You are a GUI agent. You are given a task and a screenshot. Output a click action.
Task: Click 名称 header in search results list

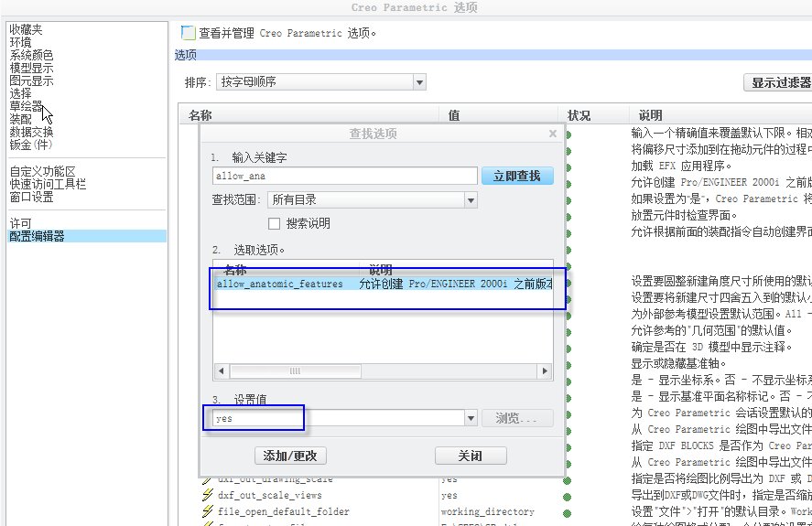coord(235,270)
